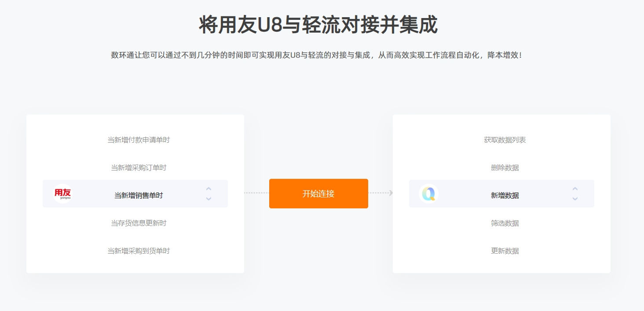Click the highlighted 新增数据 action
This screenshot has height=311, width=644.
coord(505,195)
